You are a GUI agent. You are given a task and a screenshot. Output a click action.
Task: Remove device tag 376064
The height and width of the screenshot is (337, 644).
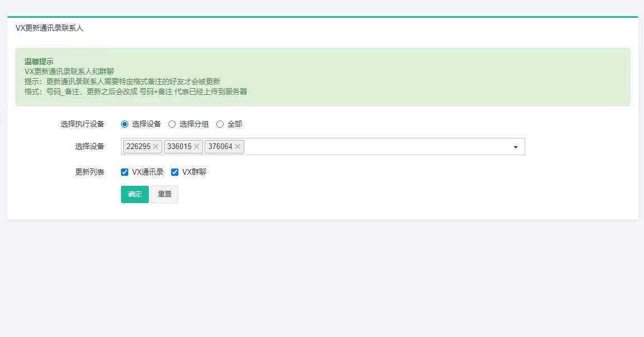[x=238, y=147]
